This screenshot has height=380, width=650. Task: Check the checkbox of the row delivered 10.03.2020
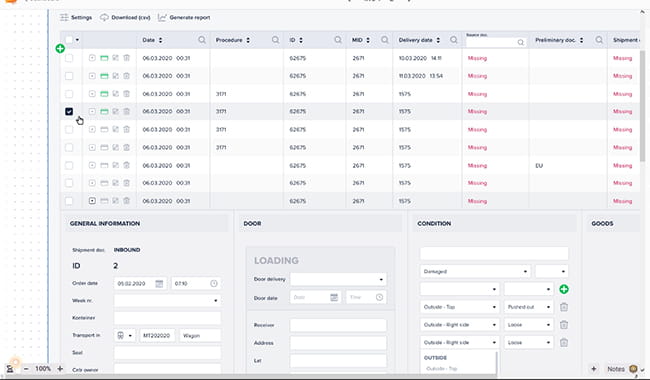coord(69,58)
